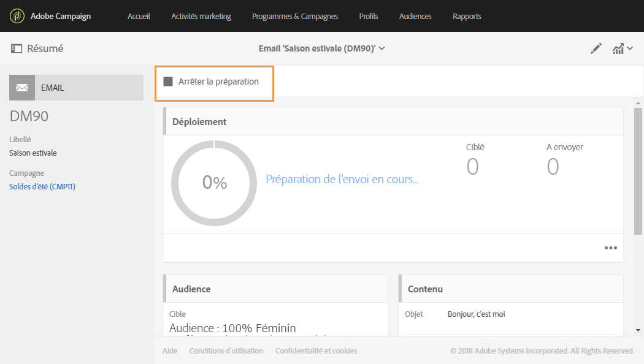
Task: Click Audience : 100% Féminin text
Action: point(232,328)
